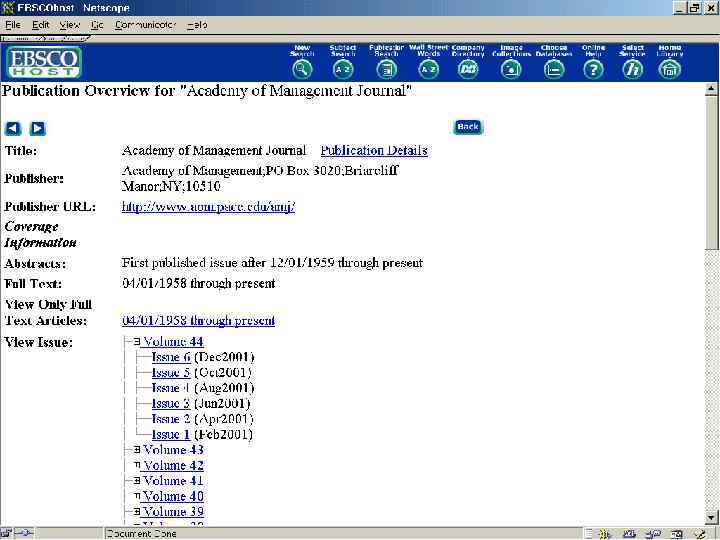The image size is (720, 540).
Task: Collapse the Volume 44 tree node
Action: point(136,342)
